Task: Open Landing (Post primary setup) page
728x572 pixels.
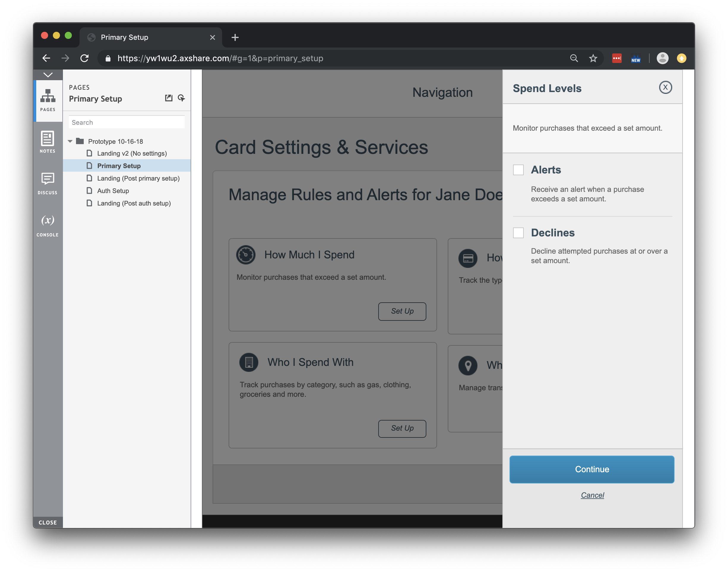Action: (x=138, y=178)
